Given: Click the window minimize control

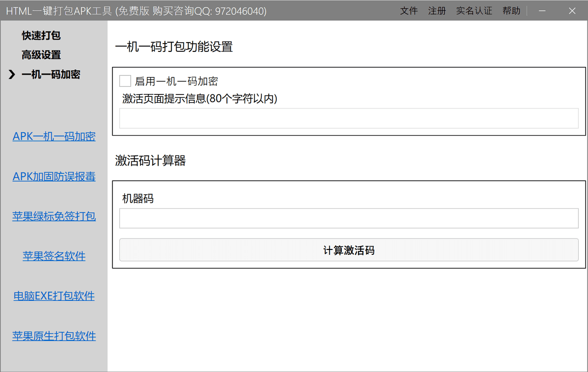Looking at the screenshot, I should click(x=542, y=11).
